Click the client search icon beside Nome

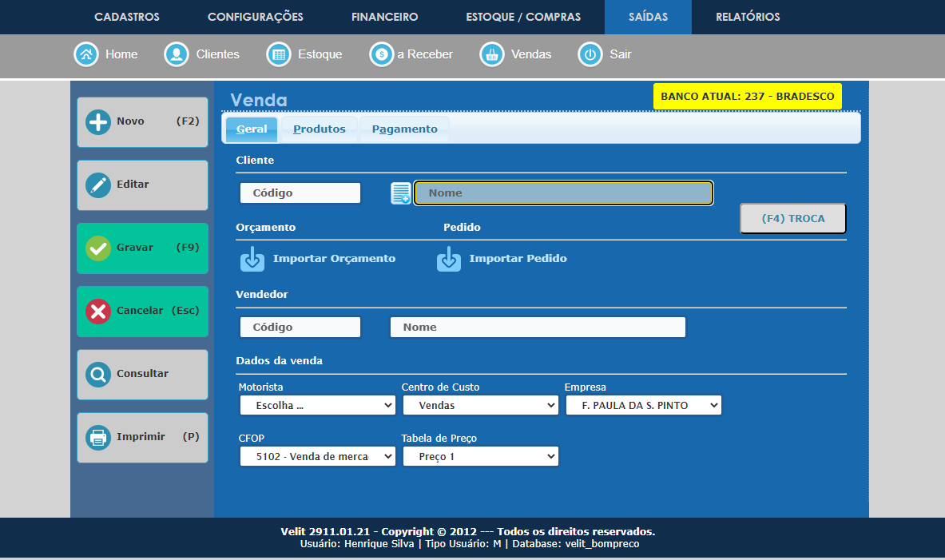tap(400, 193)
